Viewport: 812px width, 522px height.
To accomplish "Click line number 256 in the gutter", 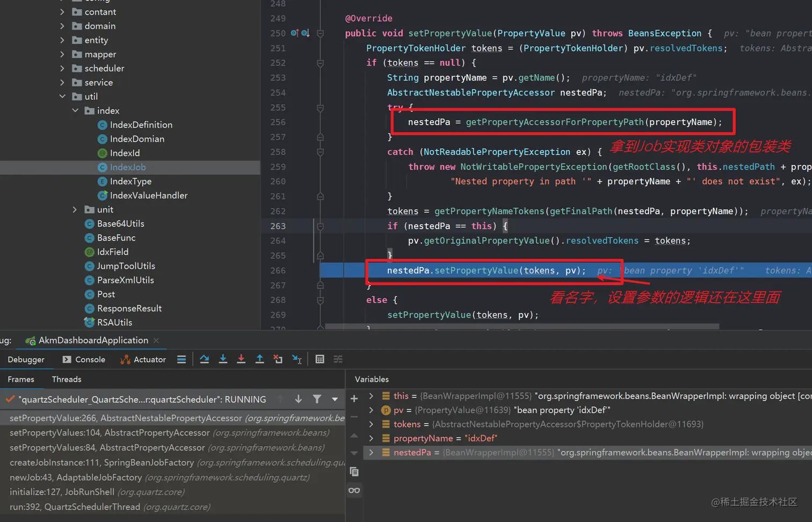I will (278, 122).
